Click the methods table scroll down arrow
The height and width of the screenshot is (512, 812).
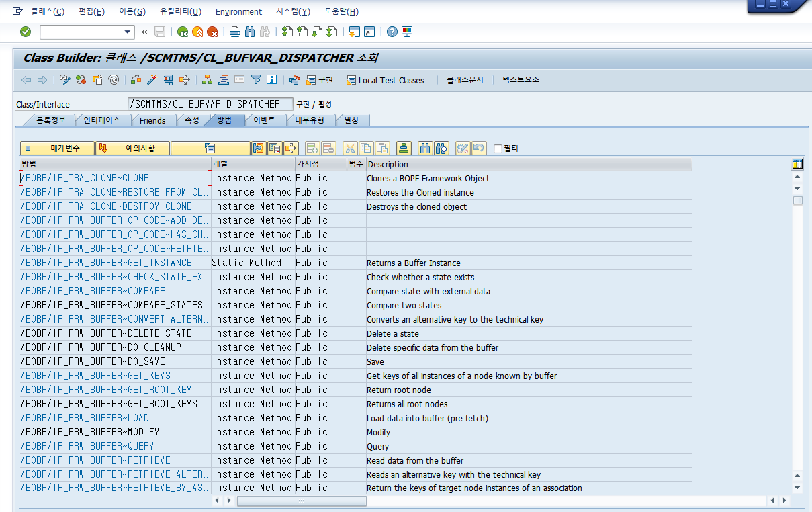[797, 488]
